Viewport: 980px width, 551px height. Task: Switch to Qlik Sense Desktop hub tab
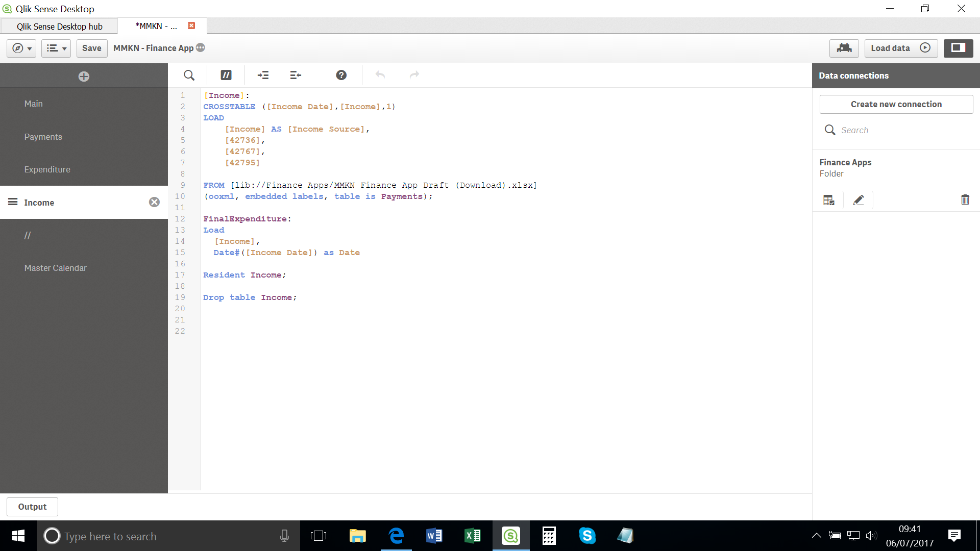click(59, 26)
